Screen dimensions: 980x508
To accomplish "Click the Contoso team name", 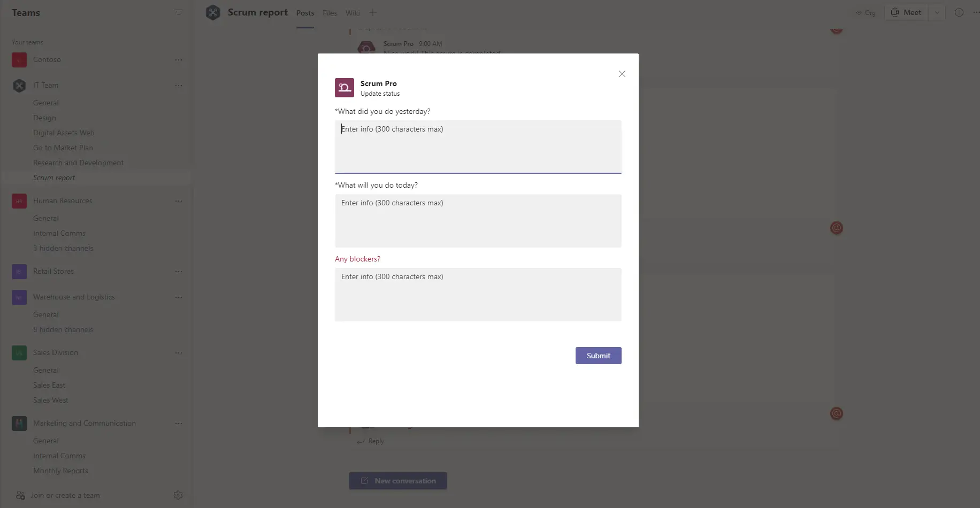I will click(47, 59).
